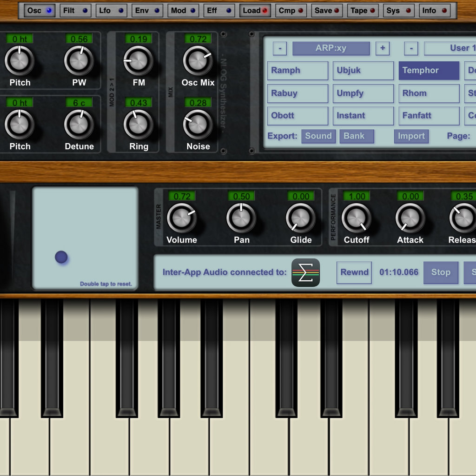
Task: Click the FM amount knob
Action: click(x=138, y=60)
